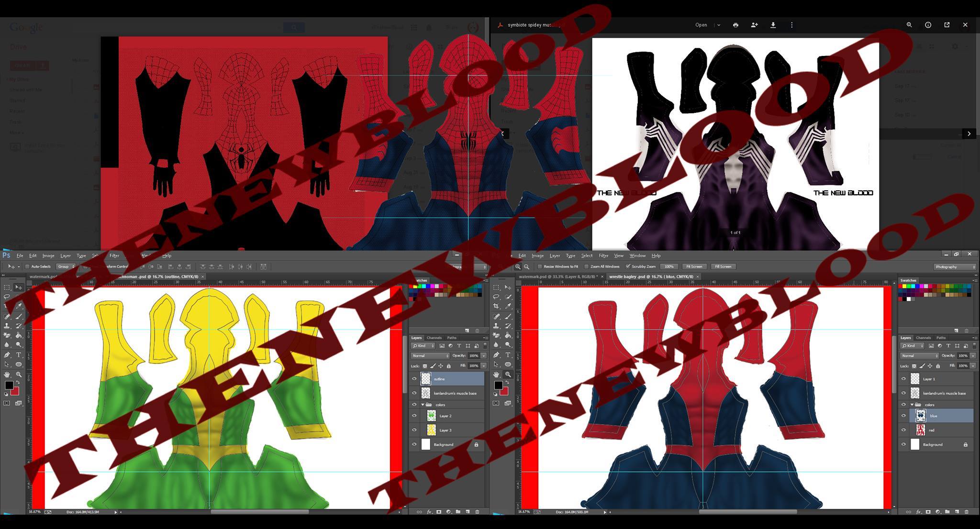
Task: Collapse 'colors' group in right Layers panel
Action: 912,405
